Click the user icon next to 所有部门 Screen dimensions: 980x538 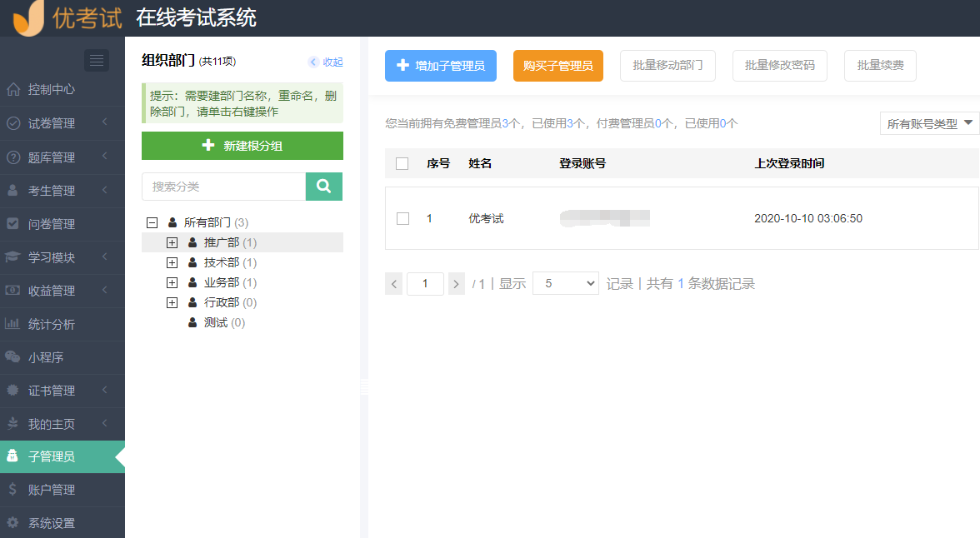[172, 222]
